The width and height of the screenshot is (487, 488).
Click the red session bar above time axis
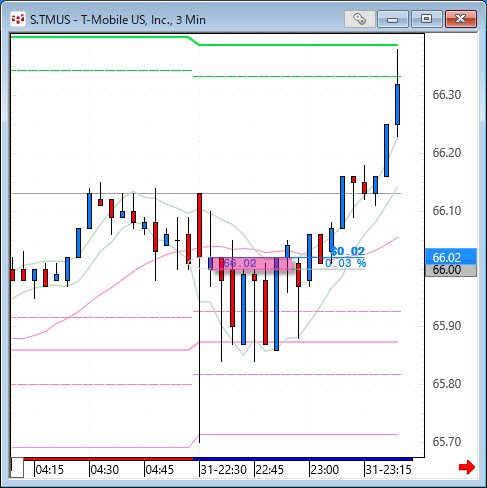coord(108,459)
